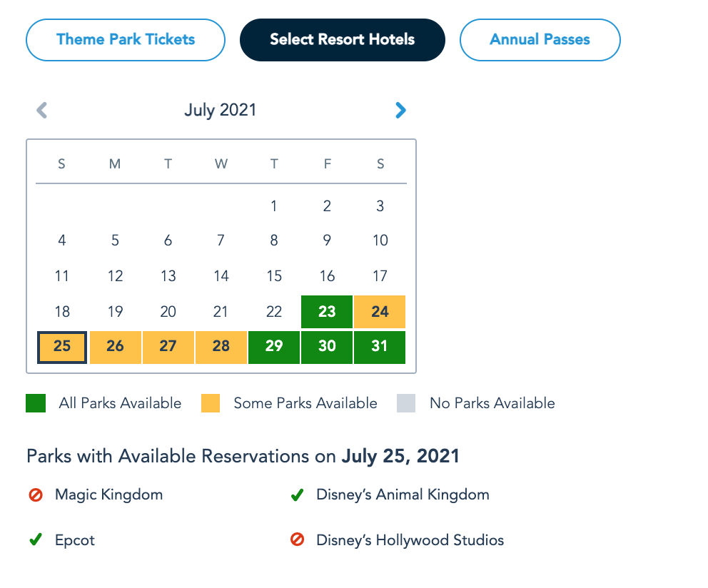
Task: Switch to Theme Park Tickets tab
Action: 126,40
